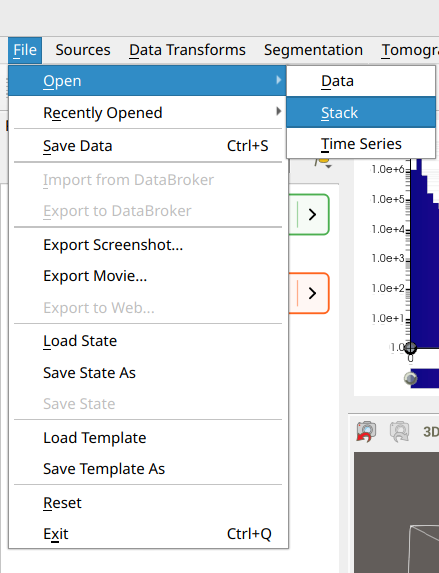Click the yellow icon dropdown arrow
Viewport: 439px width, 573px height.
[329, 167]
